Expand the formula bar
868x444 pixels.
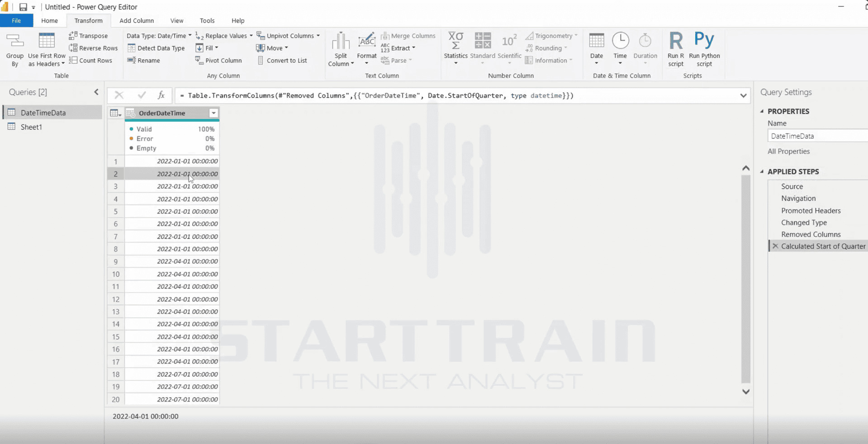743,95
